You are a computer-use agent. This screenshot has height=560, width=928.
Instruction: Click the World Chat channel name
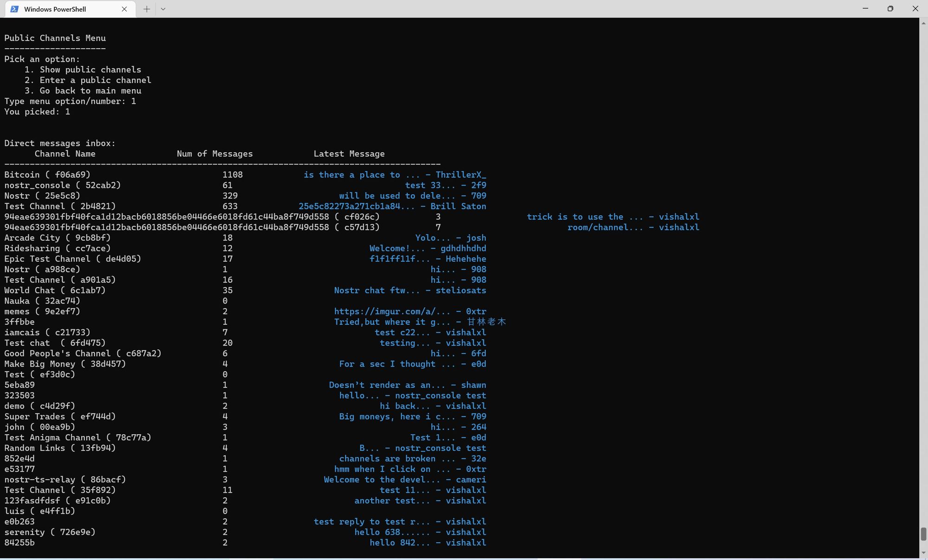pyautogui.click(x=30, y=290)
